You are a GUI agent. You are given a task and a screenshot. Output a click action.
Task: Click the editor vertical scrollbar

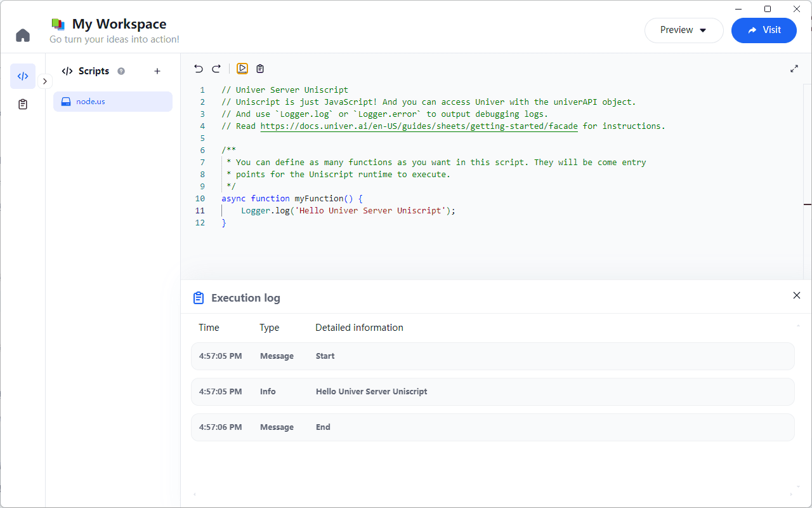click(x=808, y=181)
